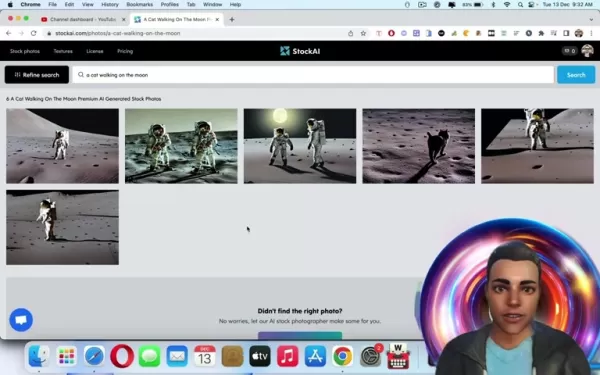Click the "Didn't find the right photo?" heading
This screenshot has height=375, width=600.
300,311
